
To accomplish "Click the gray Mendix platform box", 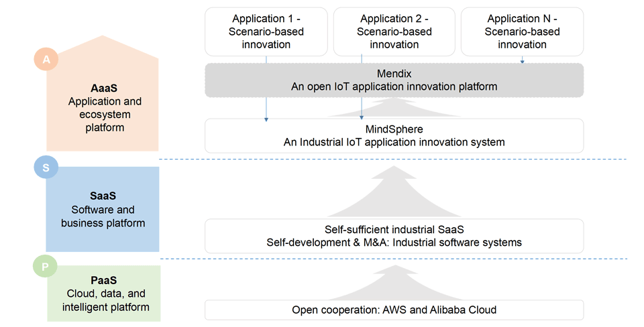I will (x=394, y=80).
